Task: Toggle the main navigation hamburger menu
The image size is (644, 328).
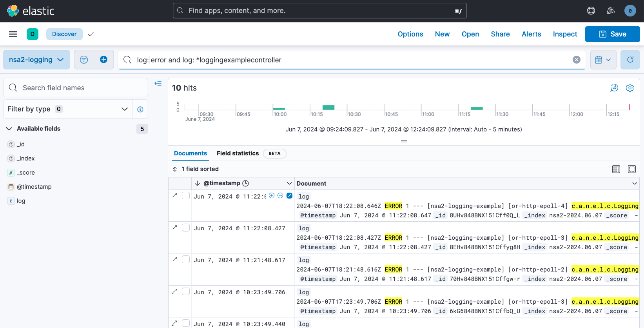Action: (13, 34)
